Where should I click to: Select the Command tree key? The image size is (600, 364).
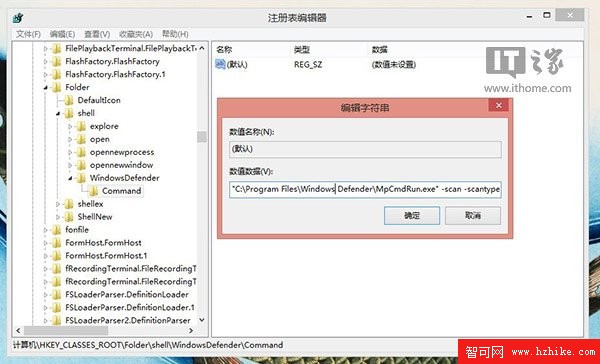click(121, 191)
